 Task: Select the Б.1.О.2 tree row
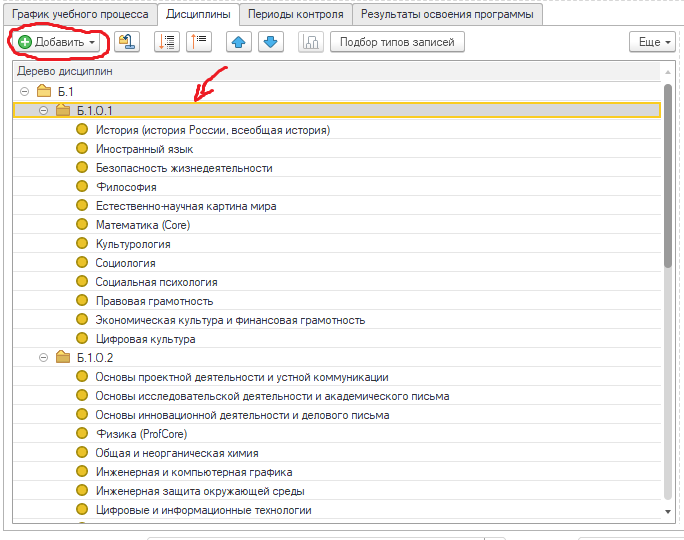click(337, 358)
